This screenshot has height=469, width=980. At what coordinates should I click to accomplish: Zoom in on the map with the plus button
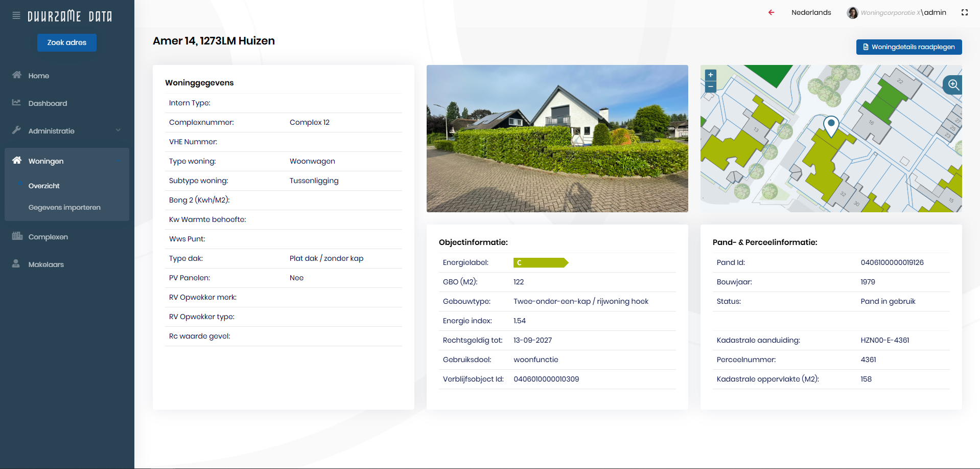(x=710, y=75)
